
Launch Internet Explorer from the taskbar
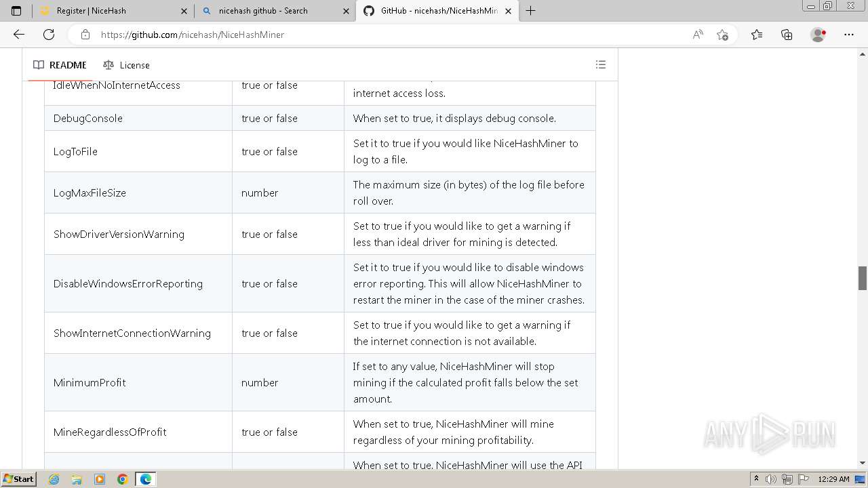click(x=54, y=479)
